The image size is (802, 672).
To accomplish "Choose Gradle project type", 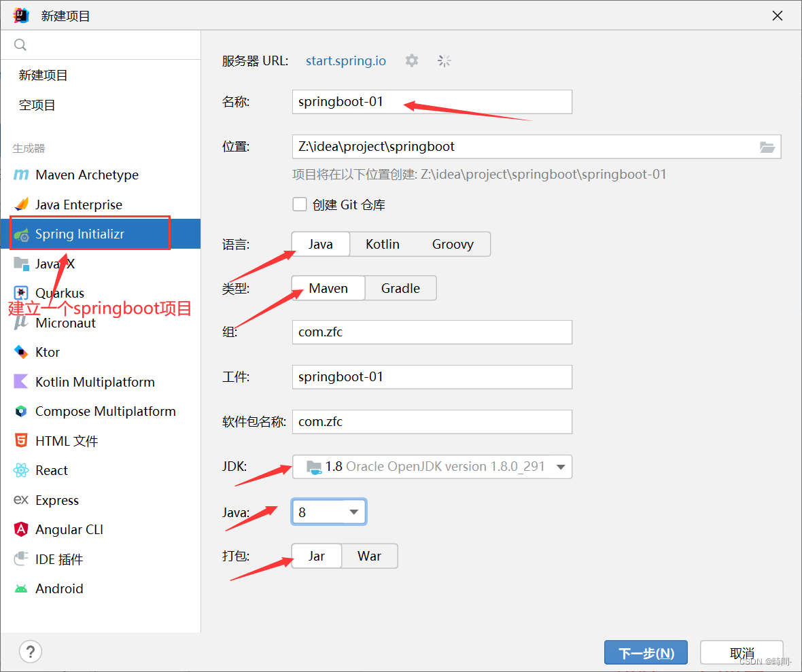I will 400,288.
